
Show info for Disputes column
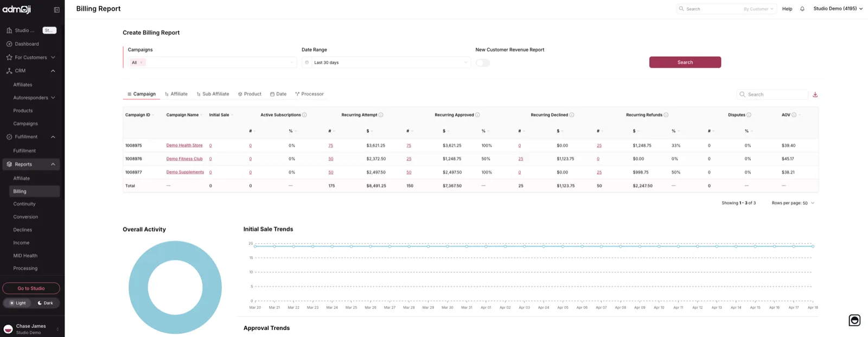tap(749, 115)
